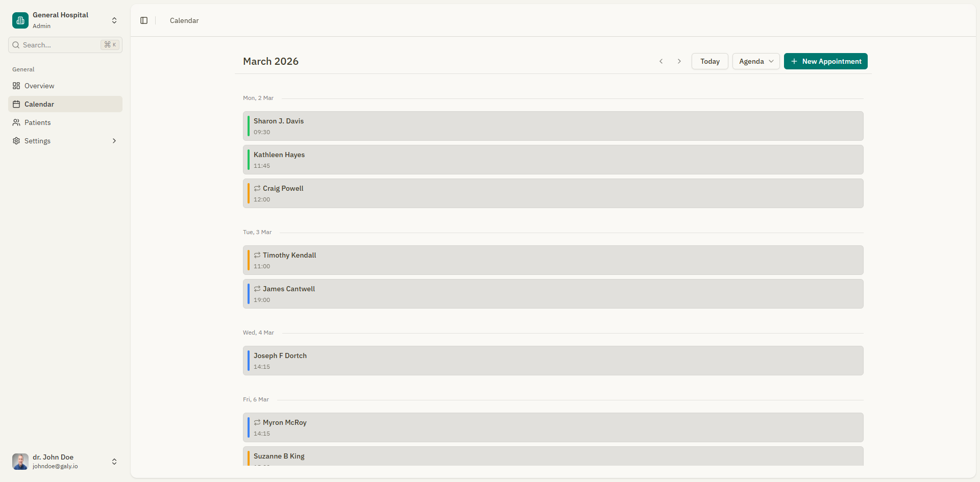
Task: Click the Today button
Action: [709, 61]
